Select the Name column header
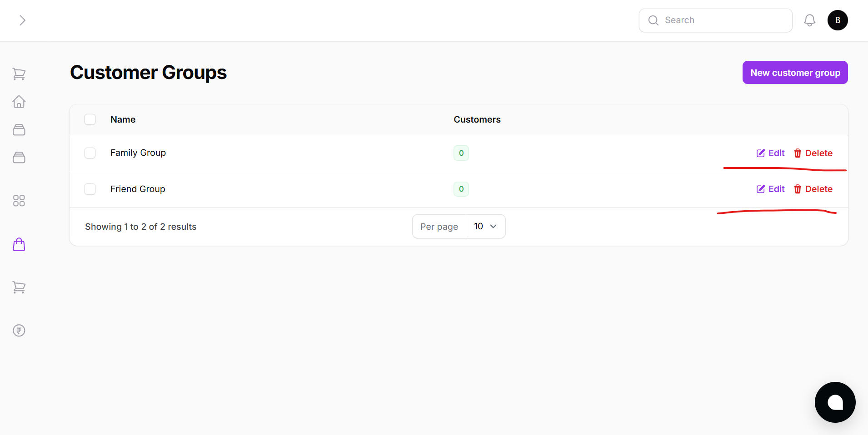 [x=122, y=119]
